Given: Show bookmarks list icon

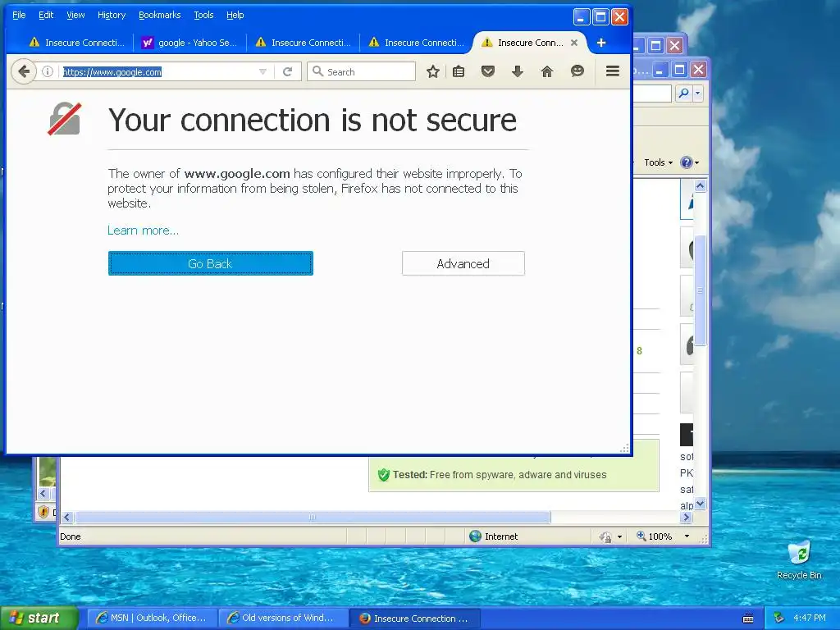Looking at the screenshot, I should tap(459, 71).
